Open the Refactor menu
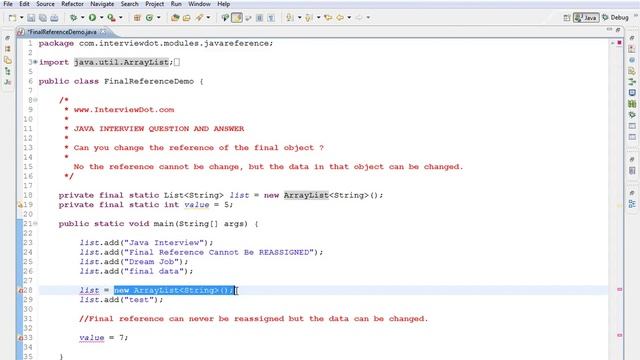Image resolution: width=640 pixels, height=360 pixels. 72,4
